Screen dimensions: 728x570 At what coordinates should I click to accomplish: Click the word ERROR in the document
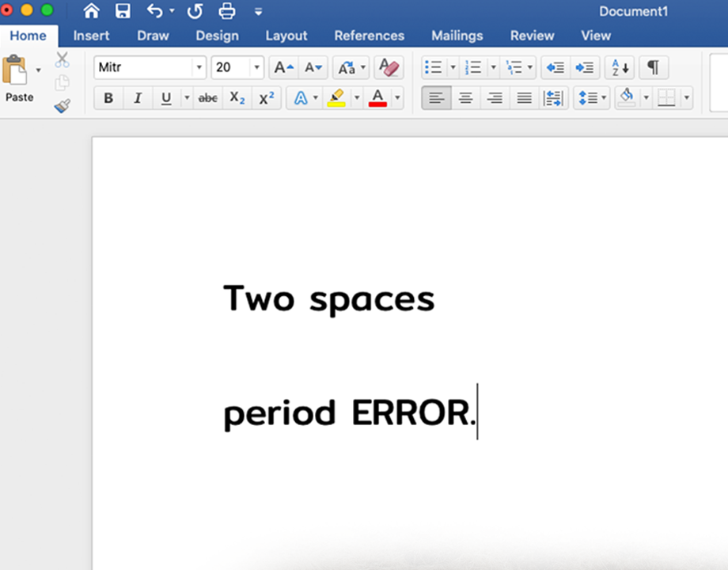(410, 413)
